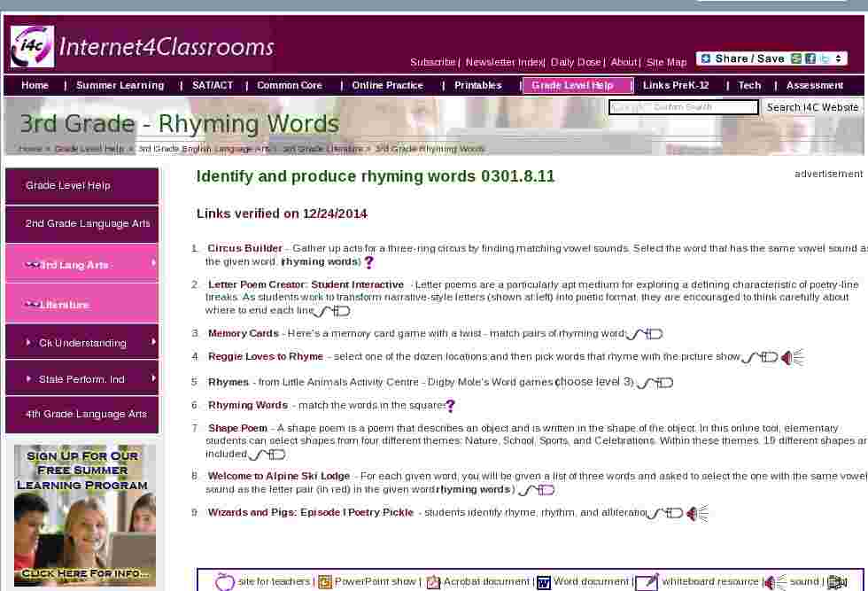
Task: Click the question mark icon after Circus Builder
Action: [369, 262]
